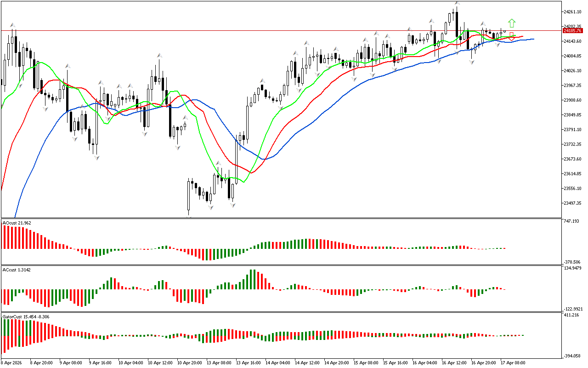
Task: Select the 747.193 value on AO scale
Action: coord(572,221)
